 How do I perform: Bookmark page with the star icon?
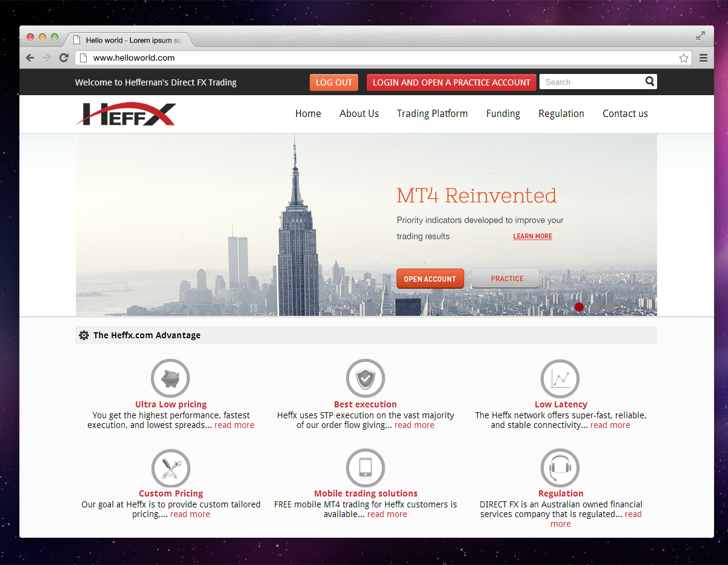click(x=684, y=58)
